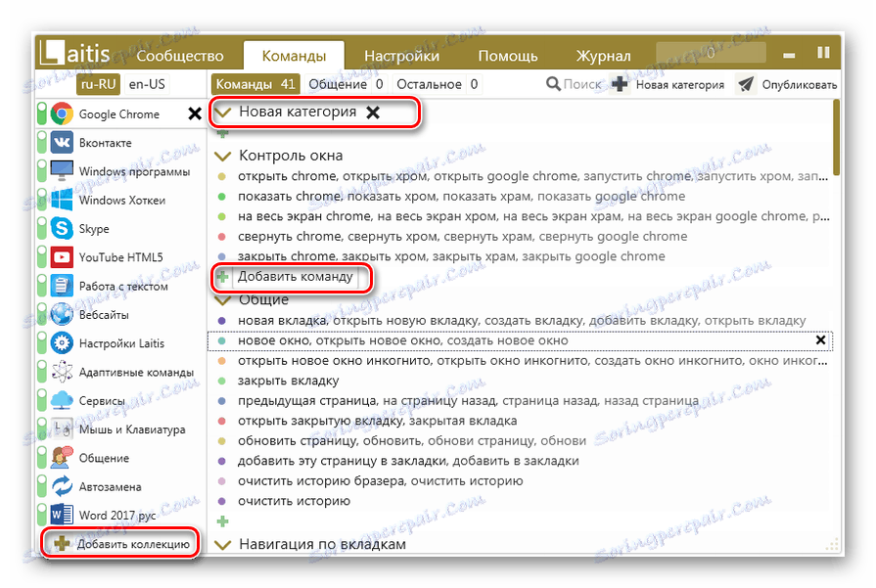
Task: Toggle Сервисы collection switch
Action: click(42, 400)
